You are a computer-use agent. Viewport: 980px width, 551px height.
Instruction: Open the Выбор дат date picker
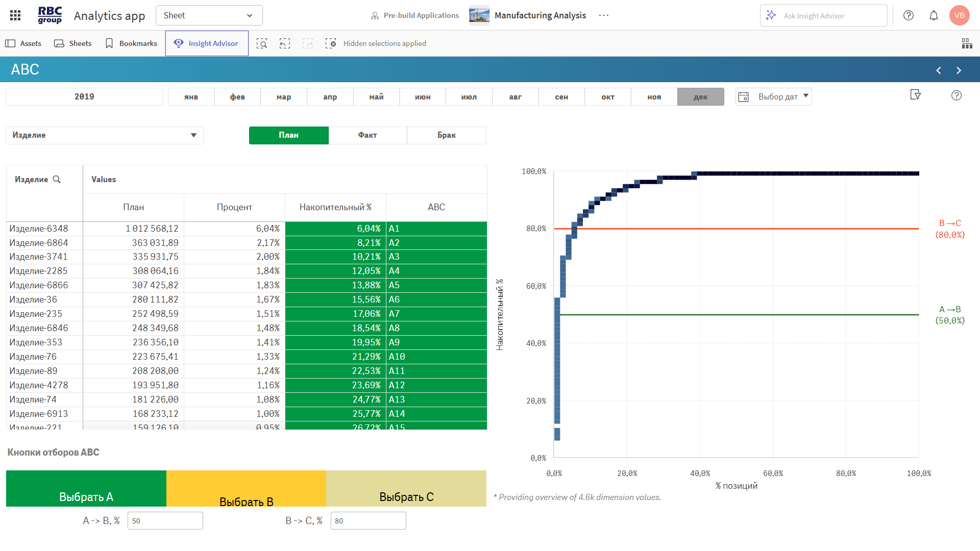tap(774, 97)
